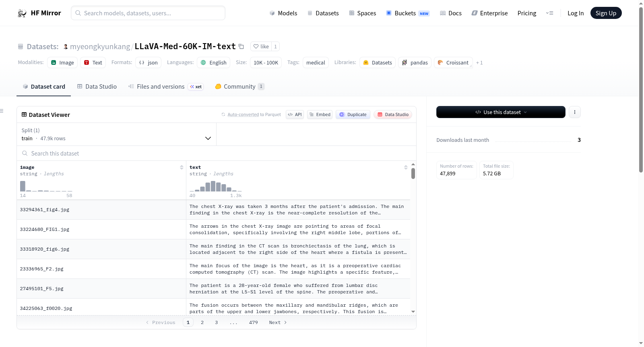644x347 pixels.
Task: Open Docs in the top navigation
Action: coord(451,13)
